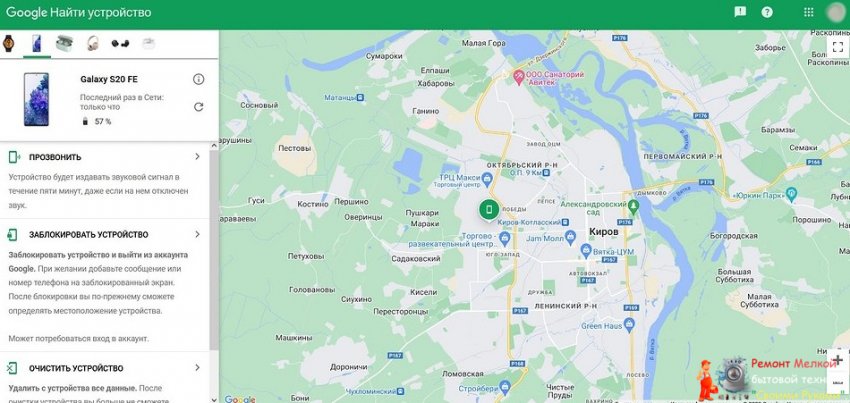Choose the green earbuds case device
The image size is (850, 403).
coord(64,43)
